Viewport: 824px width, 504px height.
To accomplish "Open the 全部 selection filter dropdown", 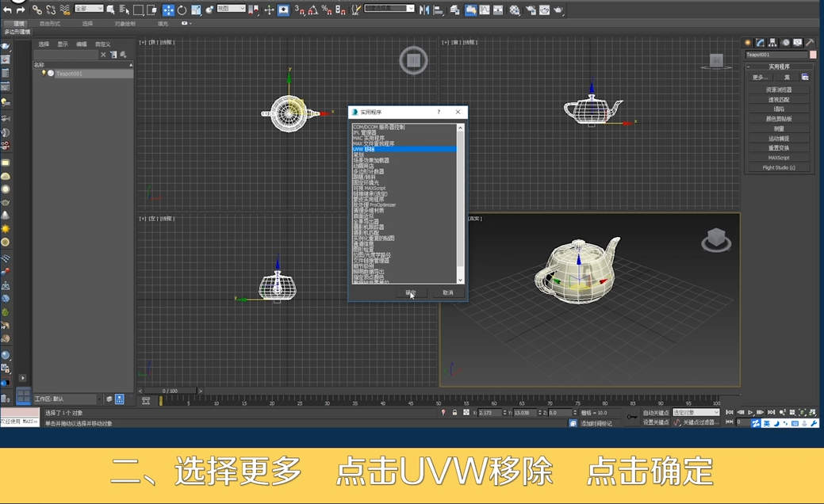I will click(x=89, y=9).
